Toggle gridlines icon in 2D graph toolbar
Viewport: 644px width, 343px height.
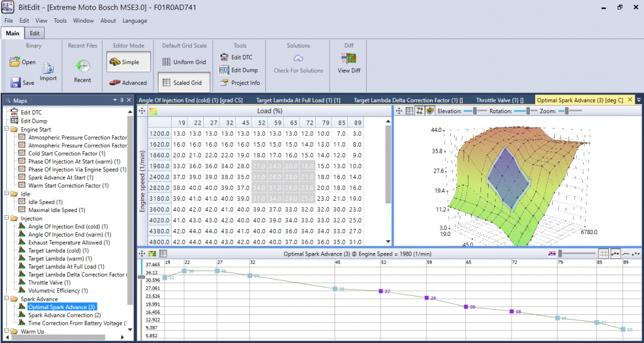point(603,254)
